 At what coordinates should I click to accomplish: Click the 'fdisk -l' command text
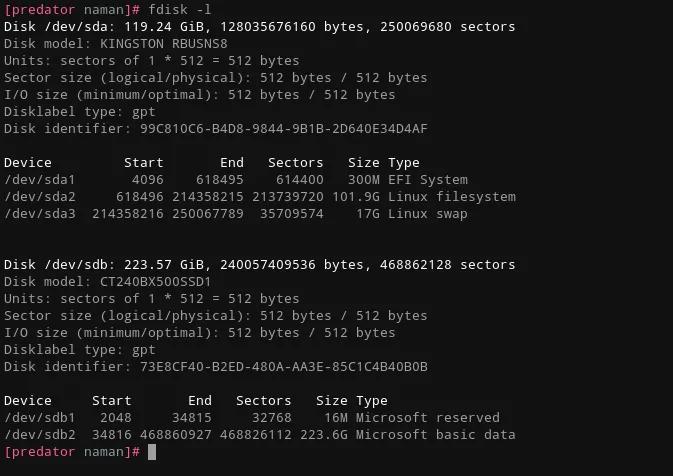tap(180, 9)
